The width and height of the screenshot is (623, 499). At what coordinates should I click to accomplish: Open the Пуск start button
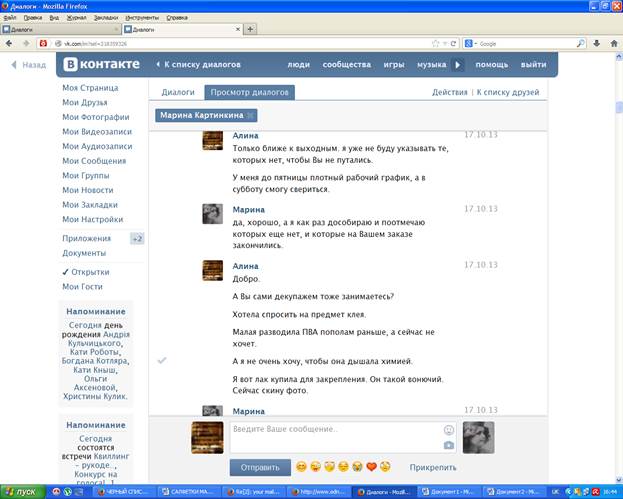click(21, 492)
